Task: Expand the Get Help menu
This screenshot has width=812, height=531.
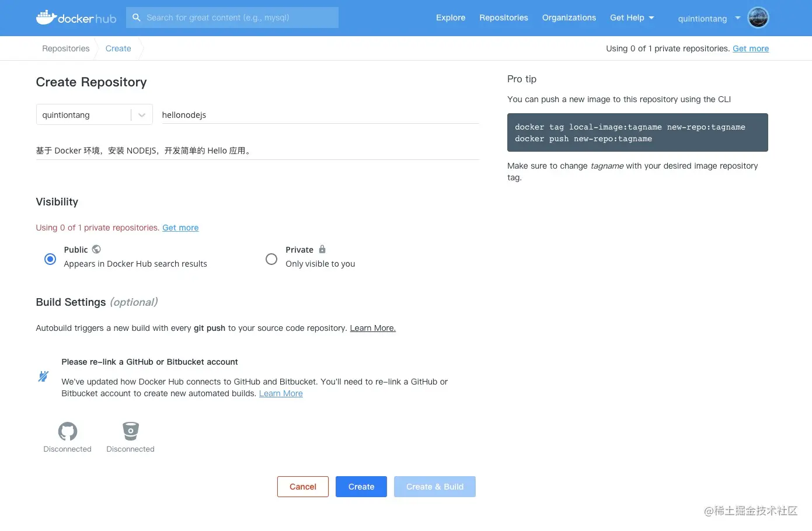Action: (x=632, y=18)
